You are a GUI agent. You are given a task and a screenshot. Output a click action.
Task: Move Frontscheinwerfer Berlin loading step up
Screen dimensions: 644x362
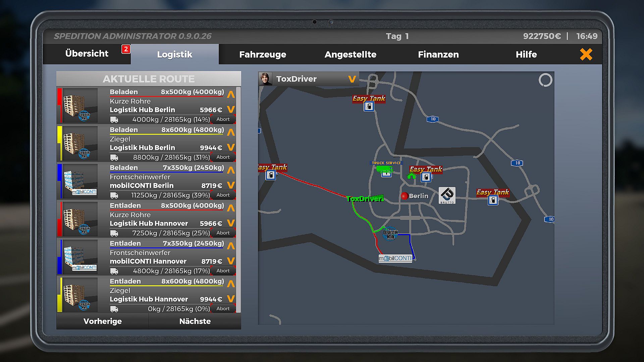pyautogui.click(x=231, y=170)
